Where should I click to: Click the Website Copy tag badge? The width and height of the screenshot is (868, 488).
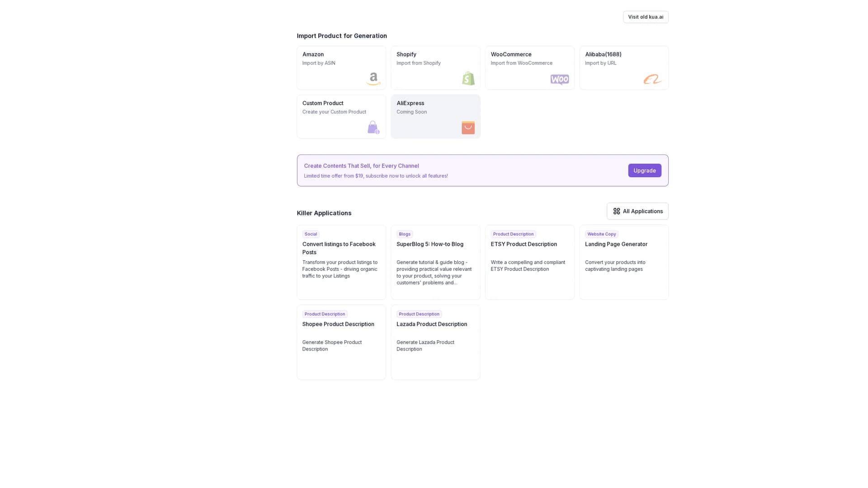pos(601,234)
